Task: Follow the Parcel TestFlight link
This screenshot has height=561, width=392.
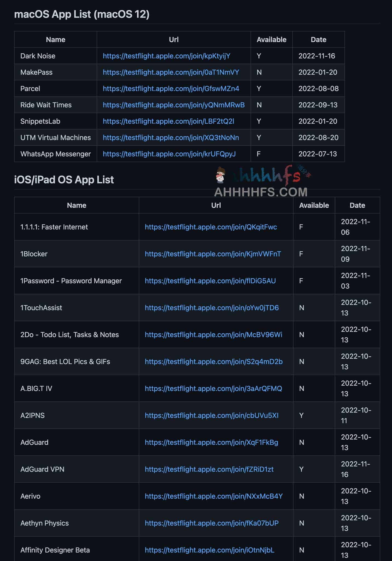Action: point(171,88)
